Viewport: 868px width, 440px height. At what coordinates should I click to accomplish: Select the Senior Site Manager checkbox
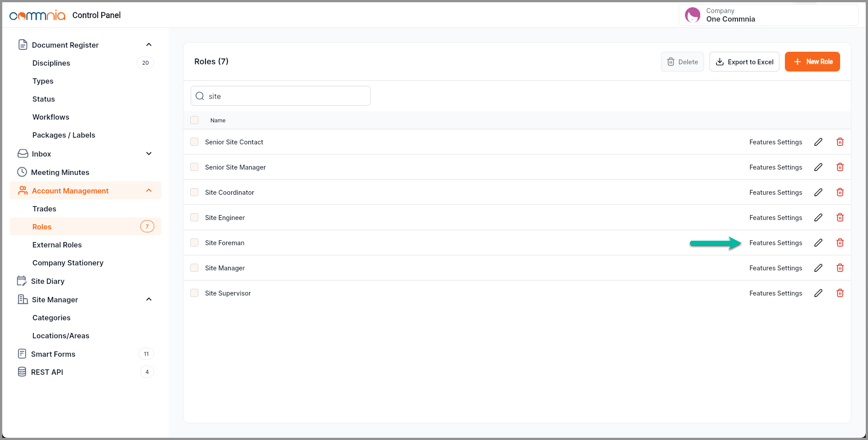coord(194,167)
